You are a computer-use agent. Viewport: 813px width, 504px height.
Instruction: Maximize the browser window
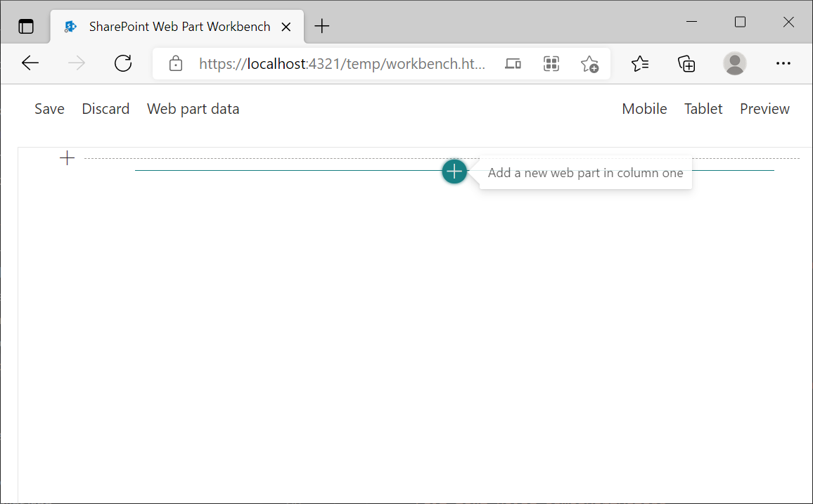(x=740, y=22)
